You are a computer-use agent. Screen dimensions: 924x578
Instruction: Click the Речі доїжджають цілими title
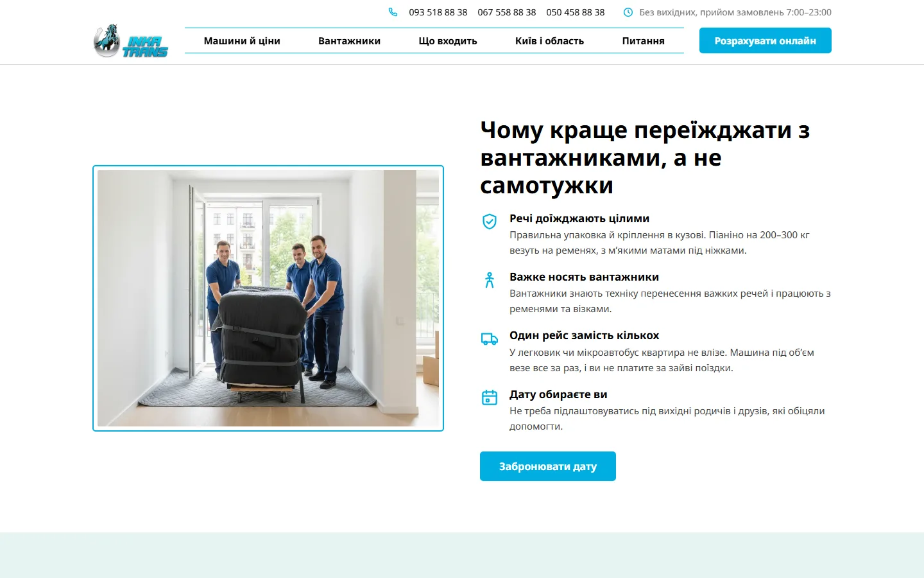pyautogui.click(x=579, y=218)
